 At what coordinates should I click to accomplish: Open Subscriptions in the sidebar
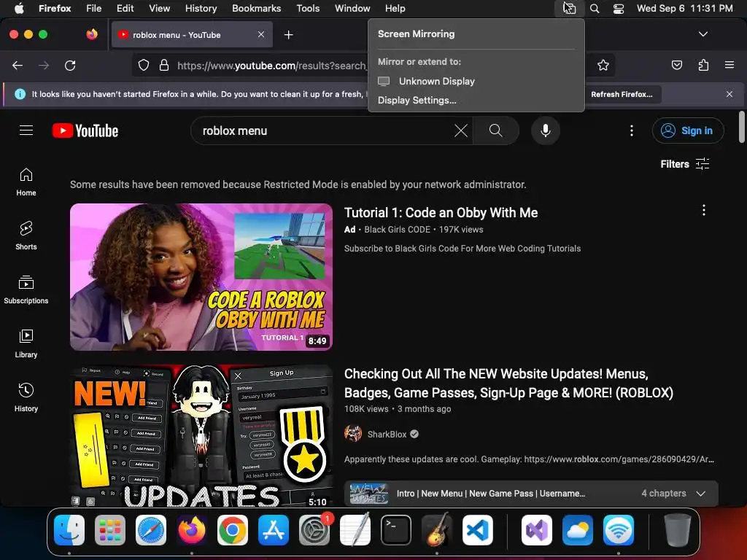coord(26,290)
